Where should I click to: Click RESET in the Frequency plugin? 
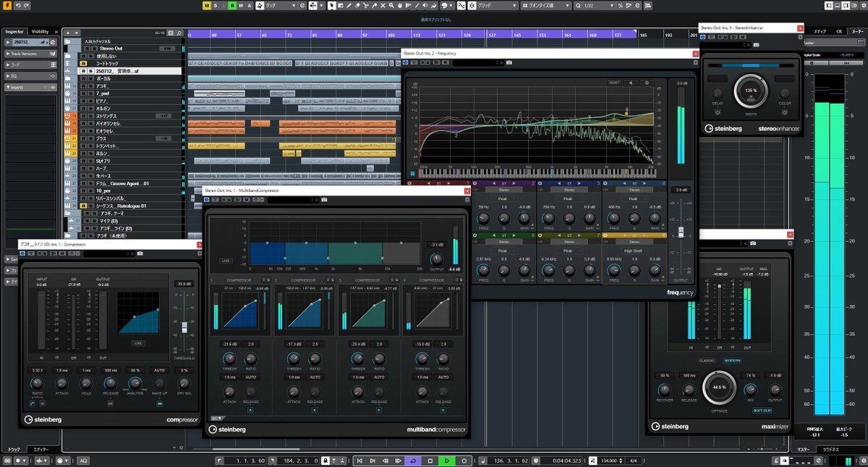click(614, 83)
